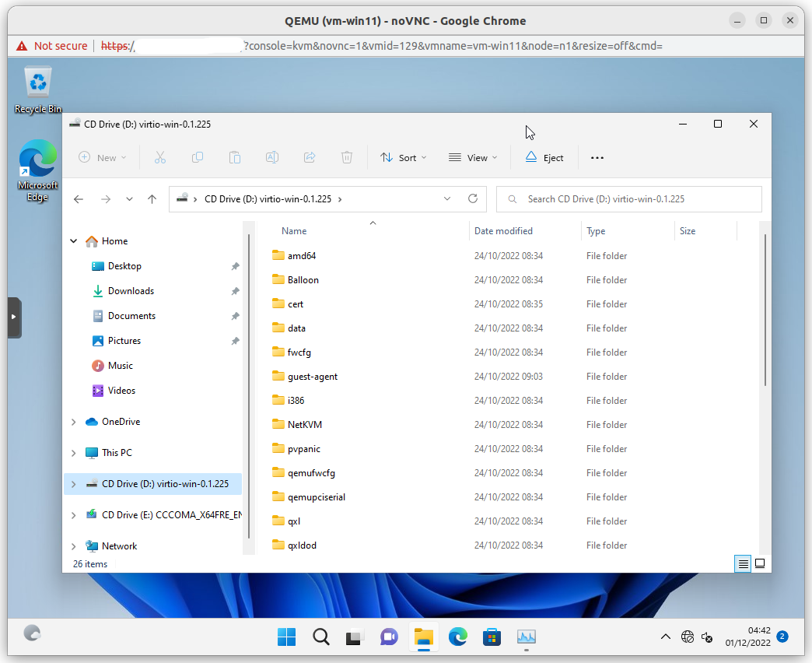
Task: Open Recycle Bin on the desktop
Action: pos(38,90)
